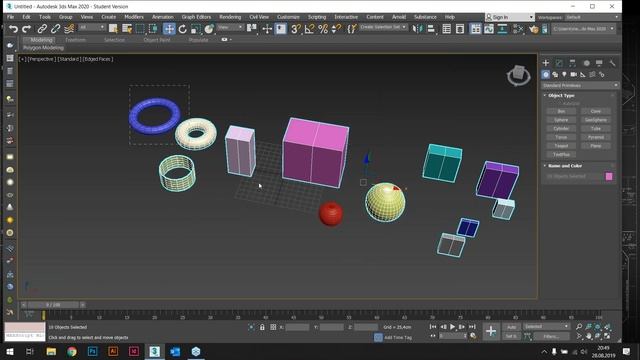Click the Torus primitive button
The width and height of the screenshot is (640, 360).
coord(561,137)
